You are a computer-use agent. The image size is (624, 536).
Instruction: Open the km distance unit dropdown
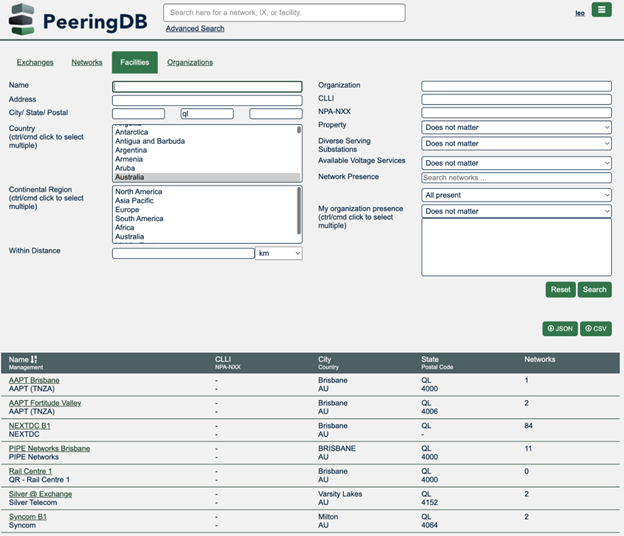279,253
